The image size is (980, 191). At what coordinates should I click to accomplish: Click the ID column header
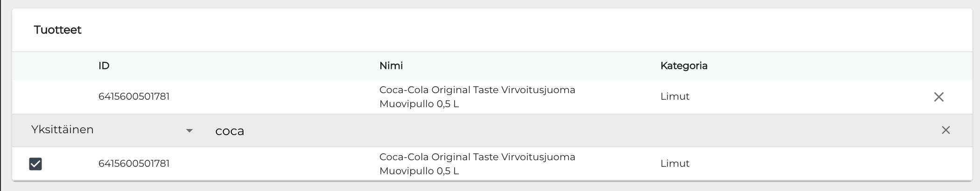pos(104,66)
